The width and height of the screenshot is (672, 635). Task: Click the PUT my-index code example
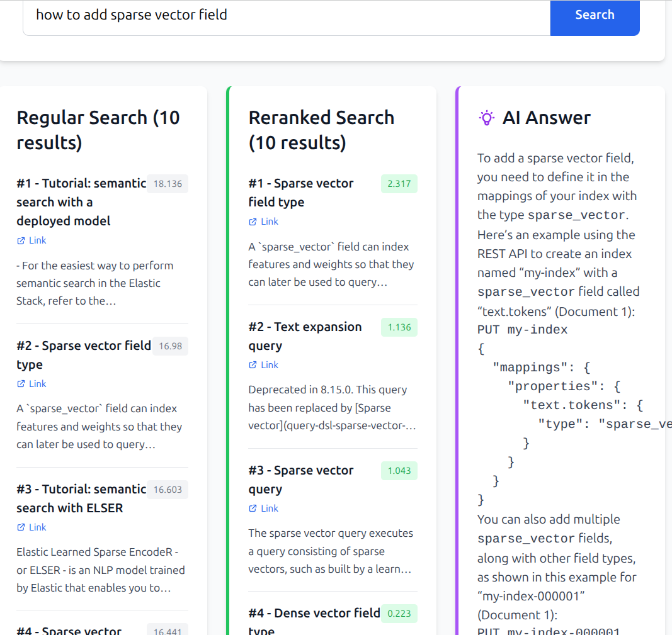[x=523, y=330]
